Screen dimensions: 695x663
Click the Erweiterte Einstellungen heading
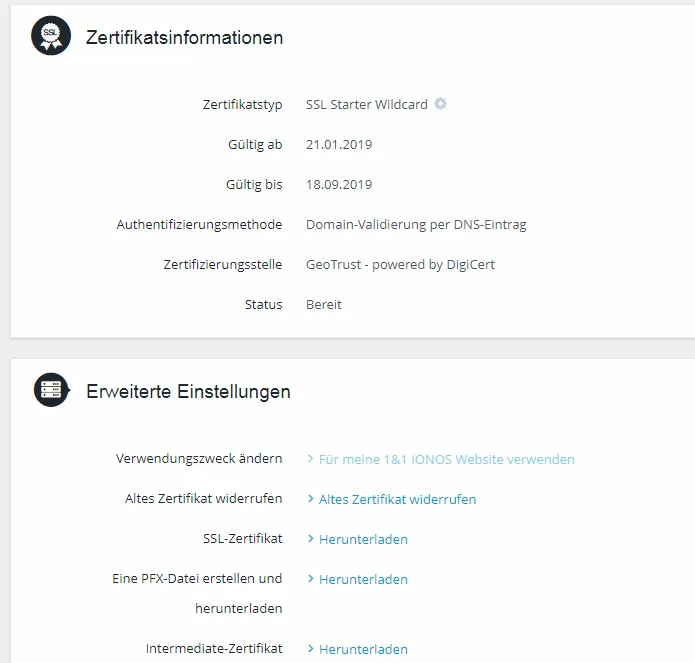(x=188, y=391)
